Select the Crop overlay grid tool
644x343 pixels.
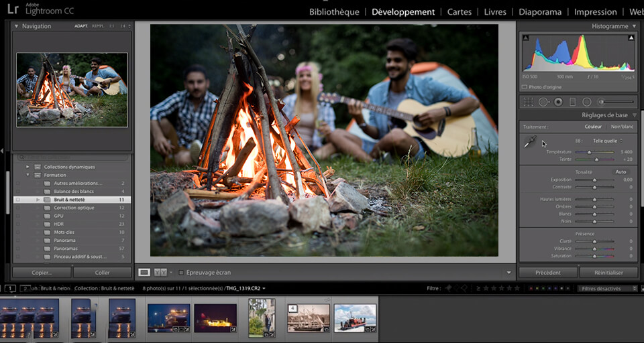point(529,102)
